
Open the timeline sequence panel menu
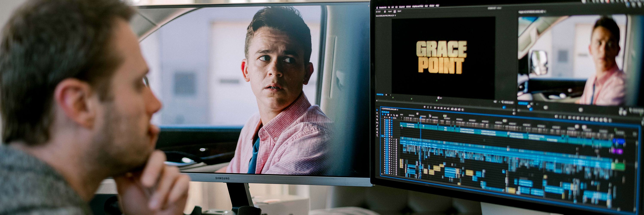[x=398, y=110]
